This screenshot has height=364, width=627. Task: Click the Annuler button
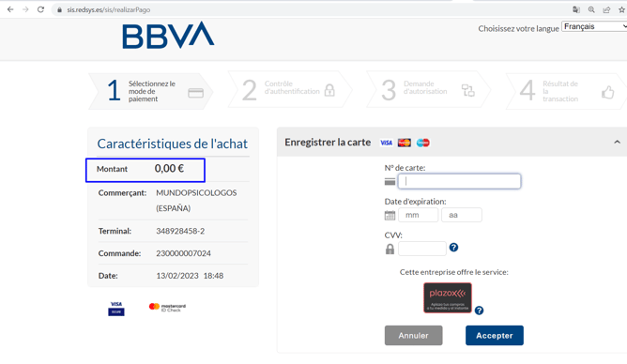(414, 335)
